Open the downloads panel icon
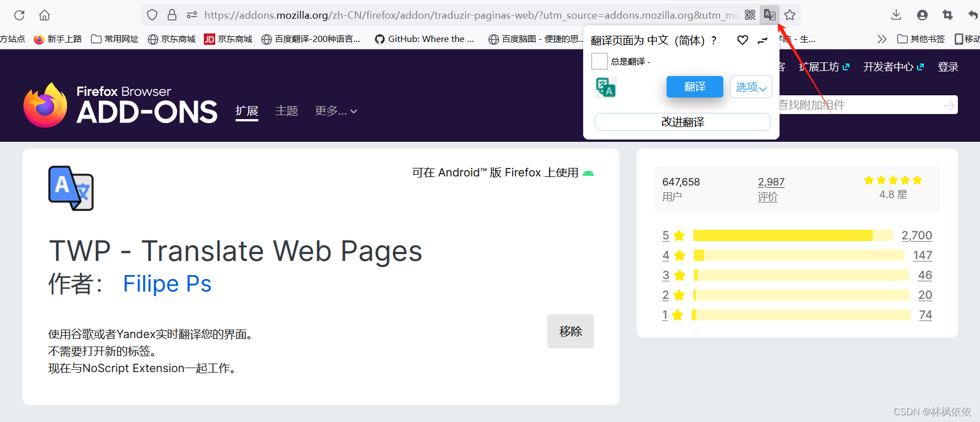980x422 pixels. click(896, 15)
